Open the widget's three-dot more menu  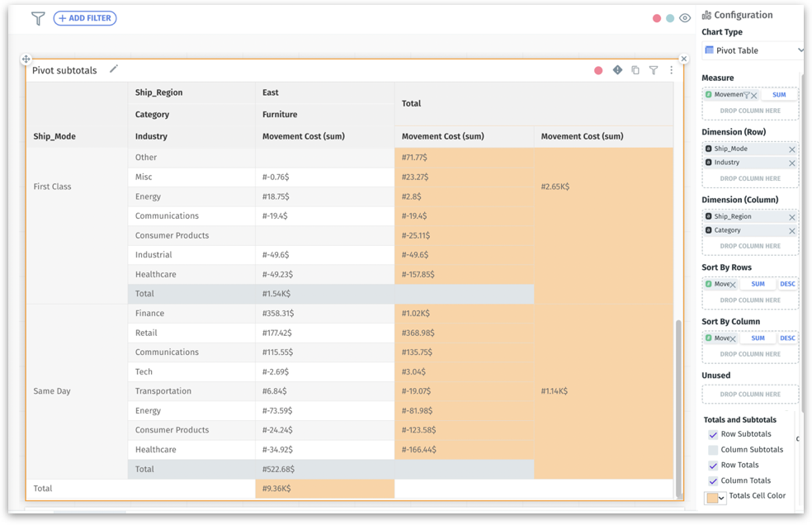tap(671, 70)
